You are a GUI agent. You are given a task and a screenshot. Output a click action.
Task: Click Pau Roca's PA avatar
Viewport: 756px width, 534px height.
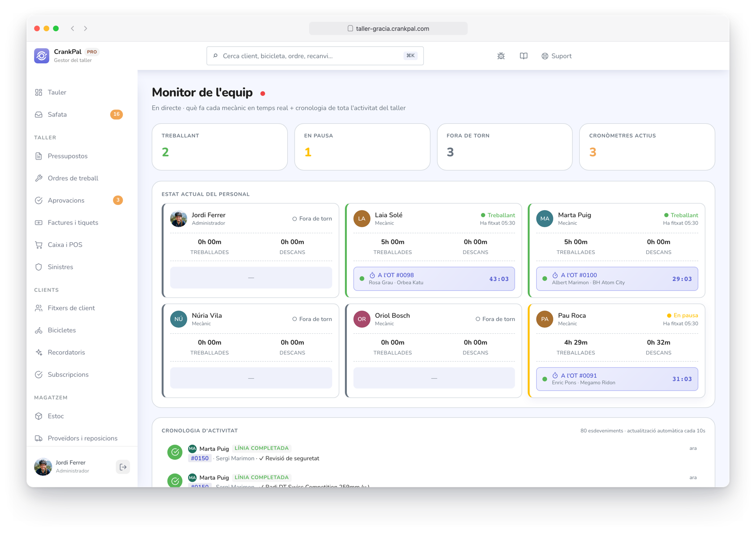pos(545,319)
